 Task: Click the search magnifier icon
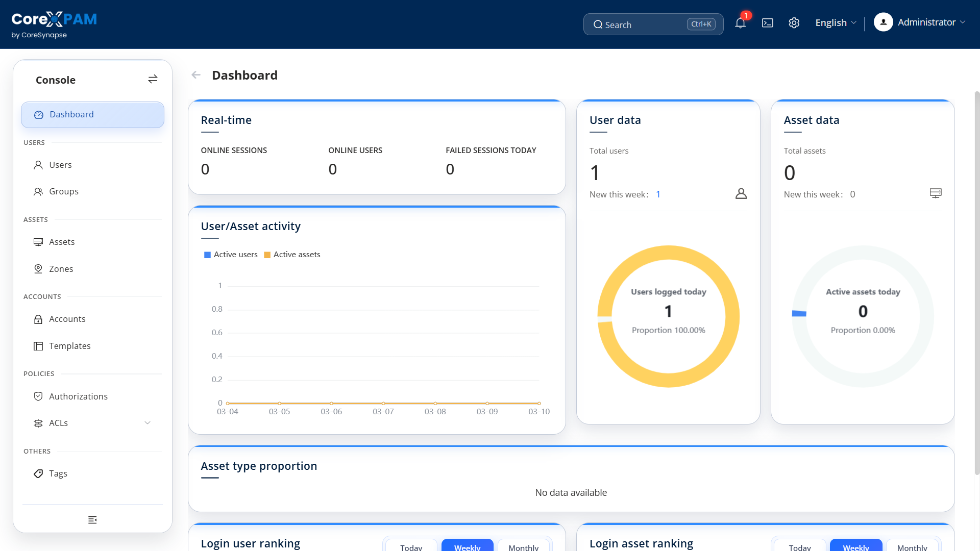(x=598, y=24)
